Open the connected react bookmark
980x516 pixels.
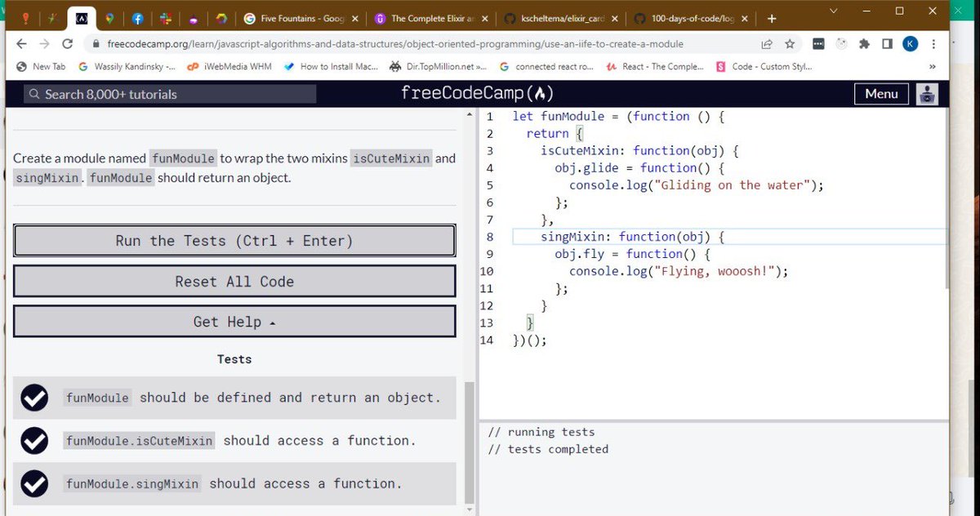click(x=547, y=66)
